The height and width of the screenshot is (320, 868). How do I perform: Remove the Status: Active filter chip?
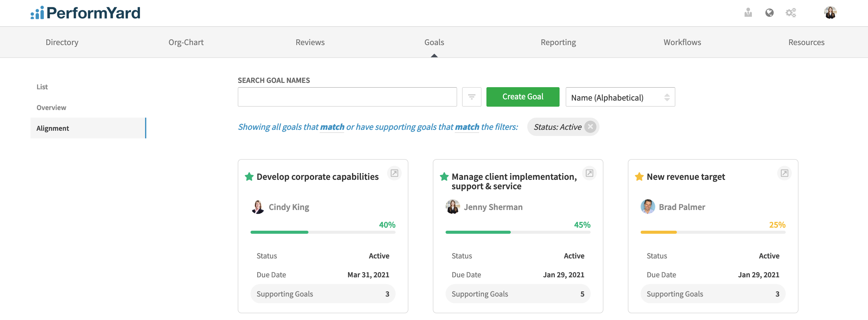(590, 127)
